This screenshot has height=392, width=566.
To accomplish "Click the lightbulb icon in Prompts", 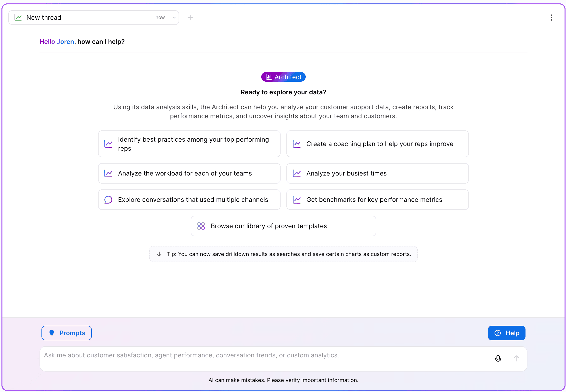I will 52,333.
